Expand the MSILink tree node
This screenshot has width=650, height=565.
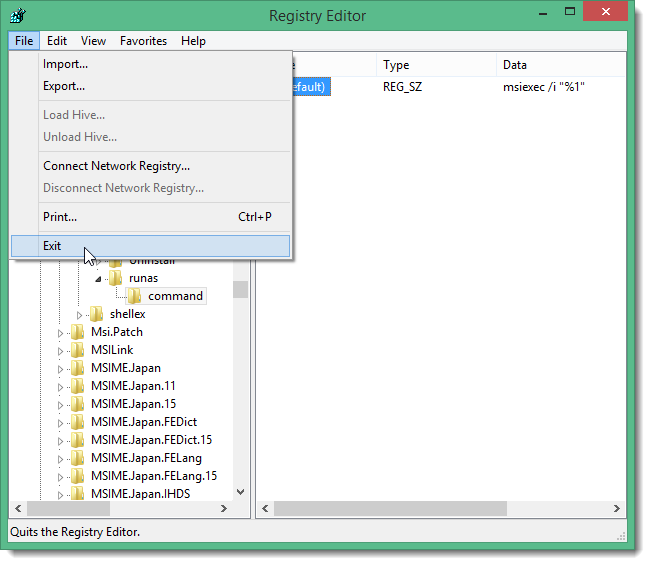[x=60, y=351]
